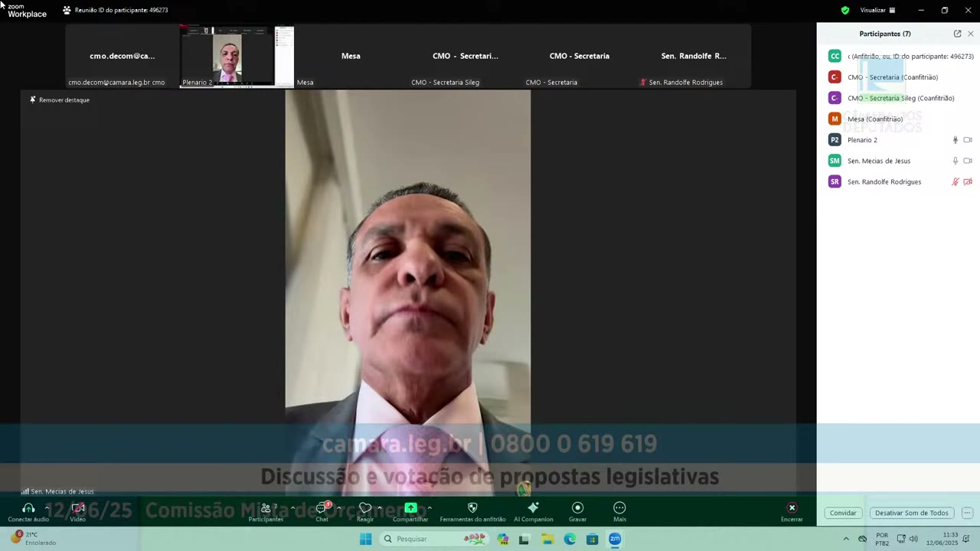Pop out the Participantes panel
This screenshot has height=551, width=980.
click(x=957, y=34)
